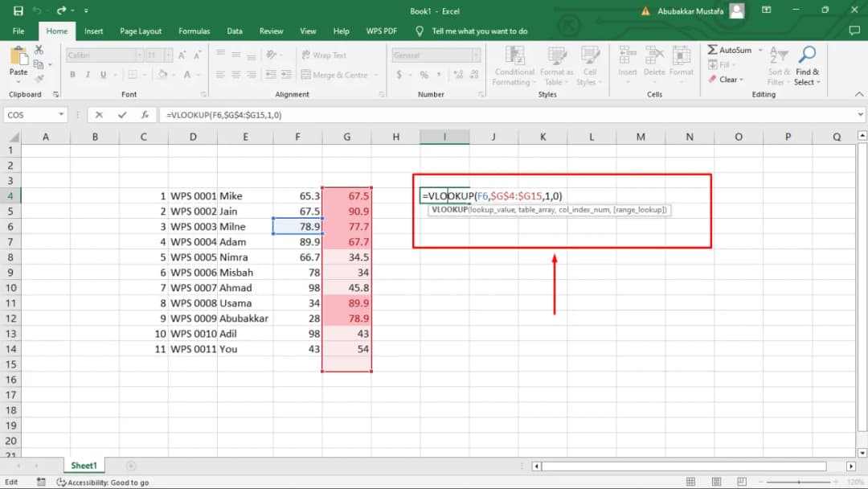Screen dimensions: 868x489
Task: Click the Sheet1 worksheet tab
Action: [x=84, y=466]
